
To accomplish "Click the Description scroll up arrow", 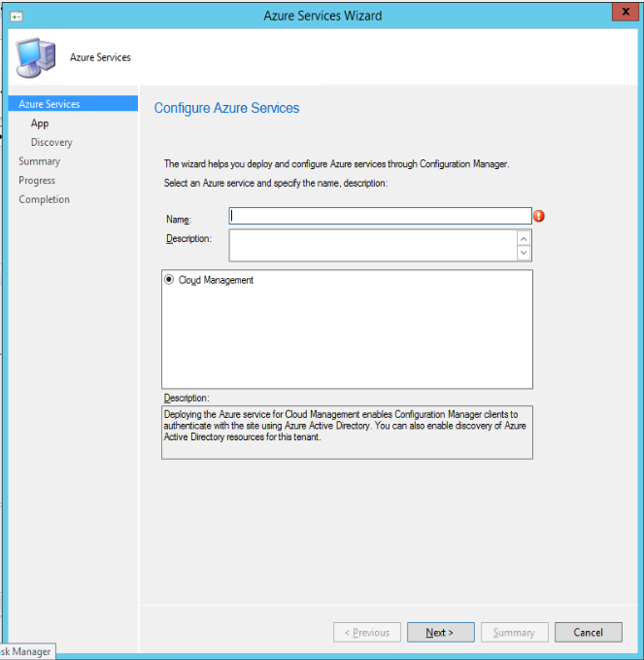I will coord(524,239).
